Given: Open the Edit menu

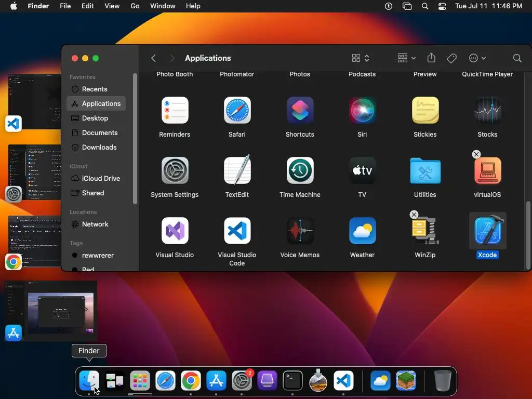Looking at the screenshot, I should pyautogui.click(x=87, y=6).
